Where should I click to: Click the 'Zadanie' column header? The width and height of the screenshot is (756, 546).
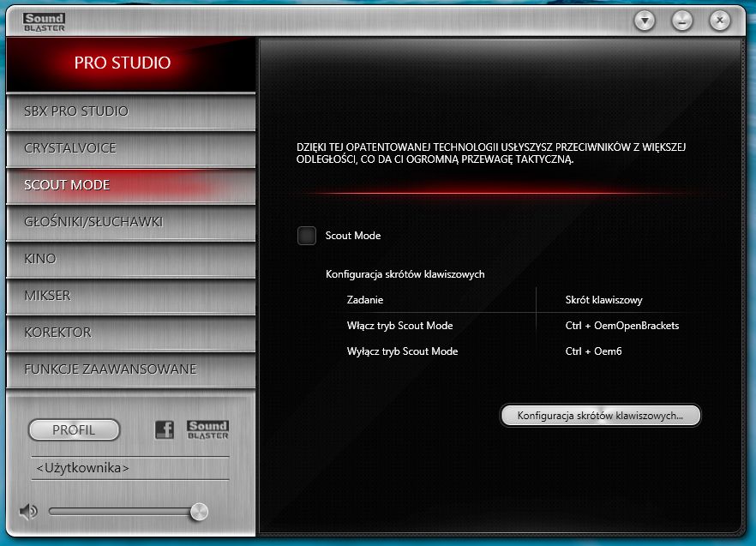point(365,300)
